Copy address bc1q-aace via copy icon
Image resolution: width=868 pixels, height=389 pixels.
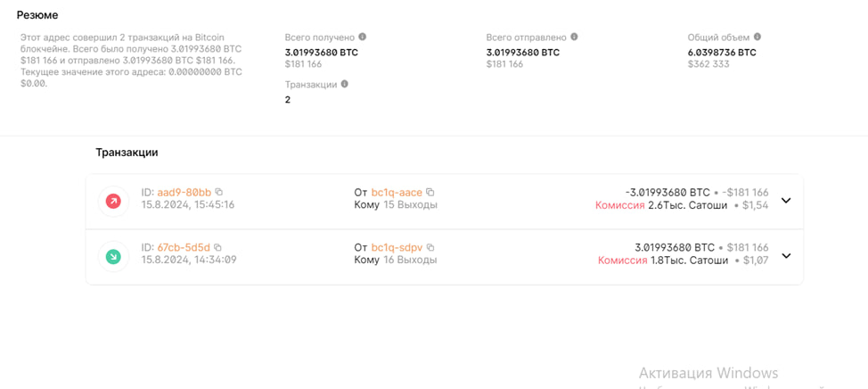coord(430,193)
